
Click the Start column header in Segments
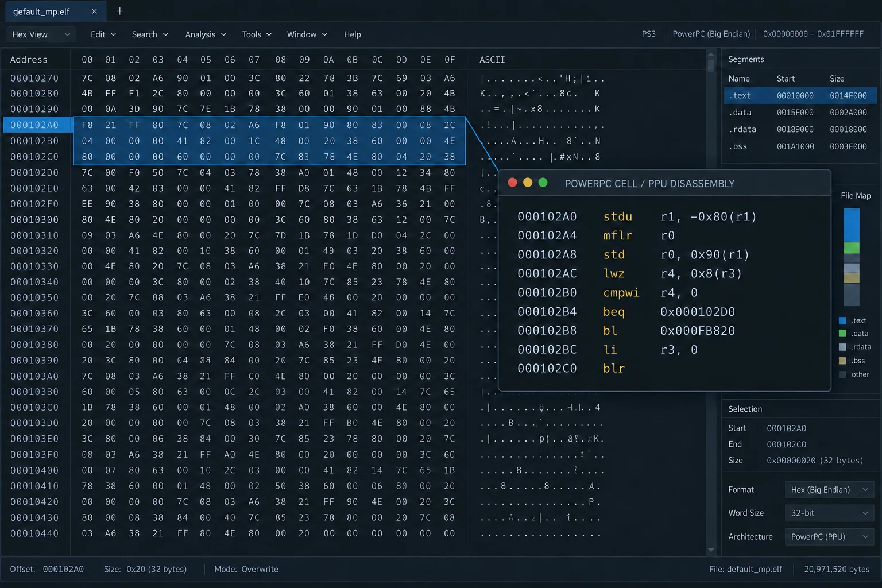tap(786, 79)
